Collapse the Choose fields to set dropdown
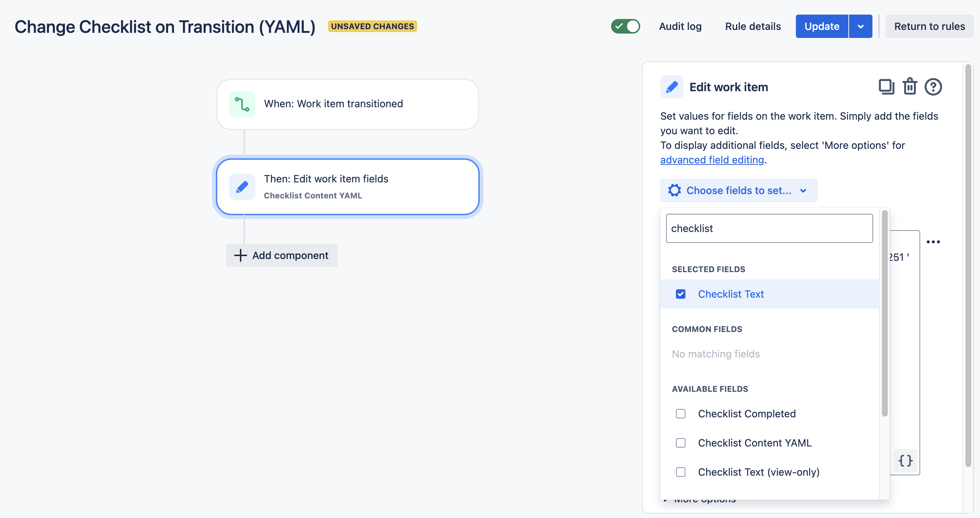 (804, 190)
